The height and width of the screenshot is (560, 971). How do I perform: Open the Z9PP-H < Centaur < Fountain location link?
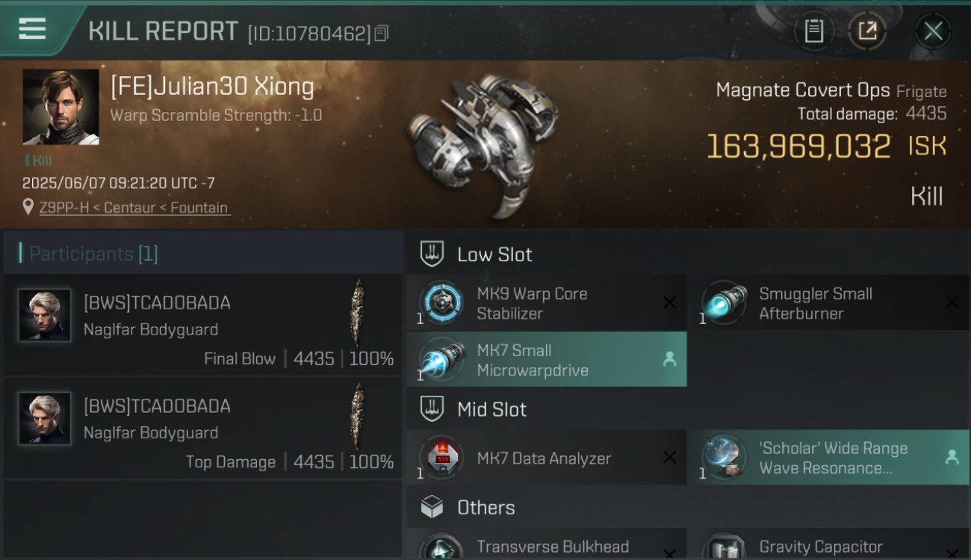tap(134, 208)
